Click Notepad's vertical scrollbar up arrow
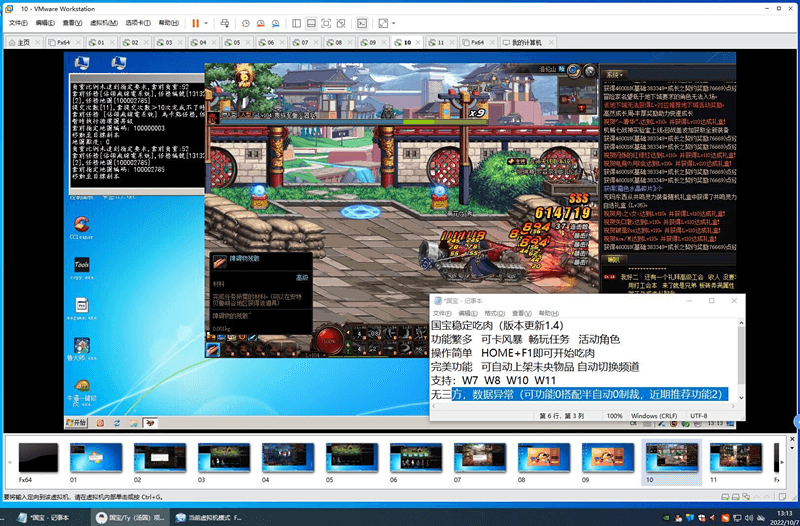Viewport: 800px width, 526px height. click(741, 323)
